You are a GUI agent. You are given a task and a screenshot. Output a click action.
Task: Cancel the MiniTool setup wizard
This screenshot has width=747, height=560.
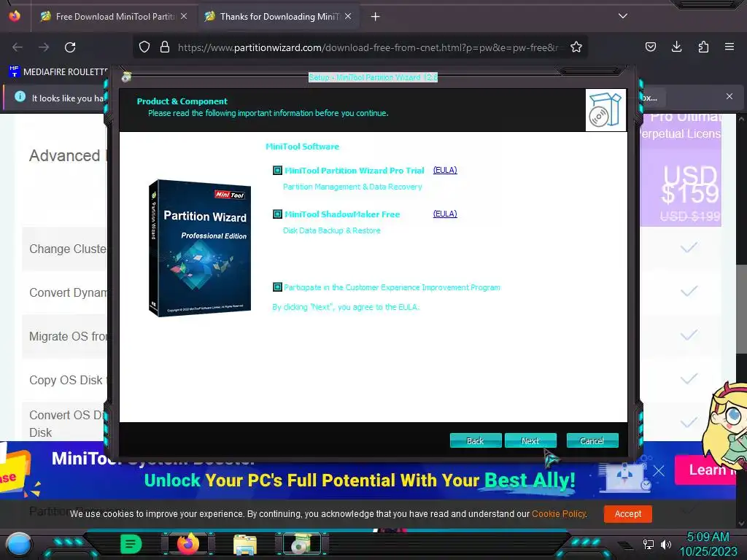pos(592,440)
